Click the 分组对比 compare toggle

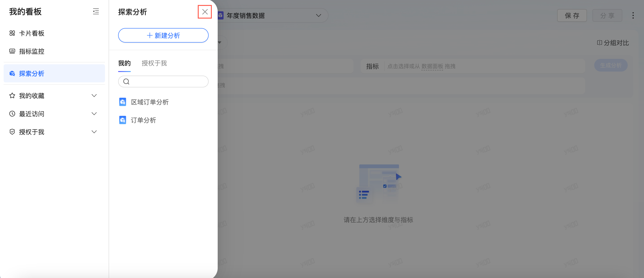tap(613, 43)
